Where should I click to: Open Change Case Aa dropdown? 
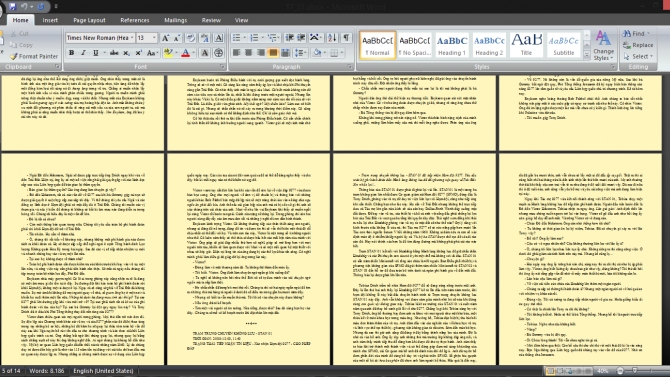click(x=152, y=53)
